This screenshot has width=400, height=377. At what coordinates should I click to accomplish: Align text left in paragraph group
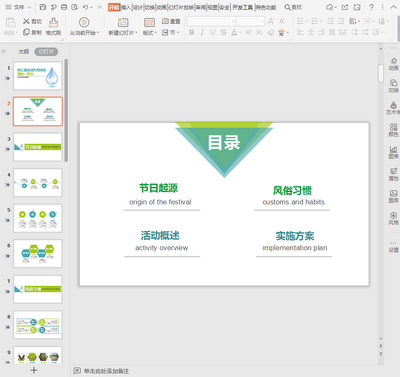[300, 32]
